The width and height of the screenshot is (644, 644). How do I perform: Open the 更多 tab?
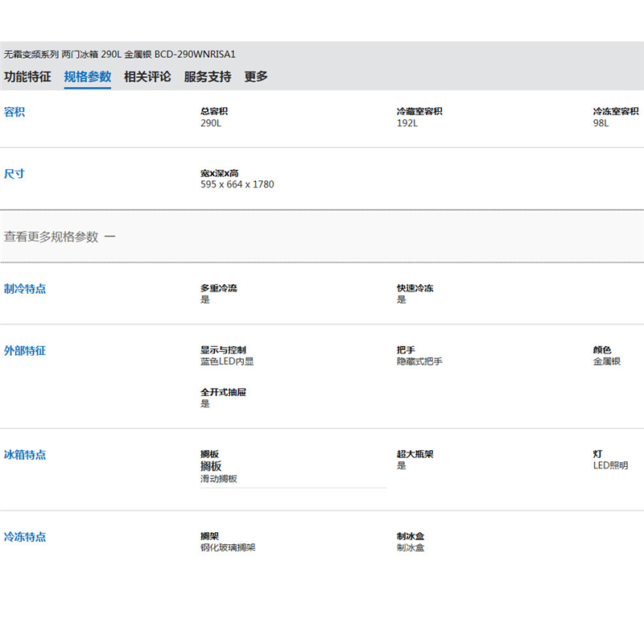tap(256, 76)
